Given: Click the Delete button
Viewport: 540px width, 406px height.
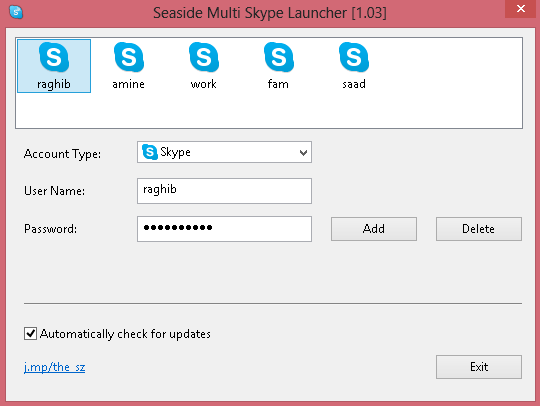Looking at the screenshot, I should 479,229.
